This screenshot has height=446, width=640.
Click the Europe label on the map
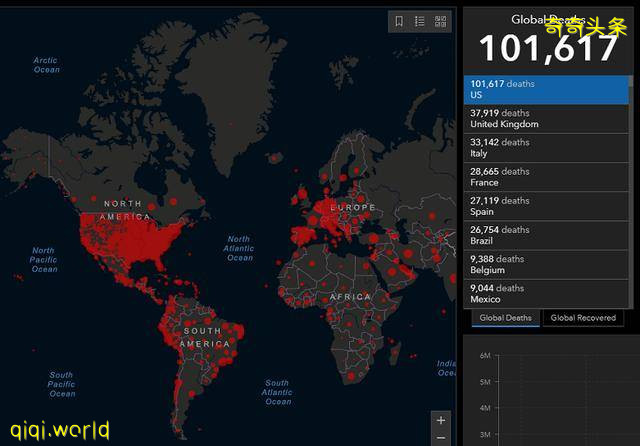coord(347,207)
